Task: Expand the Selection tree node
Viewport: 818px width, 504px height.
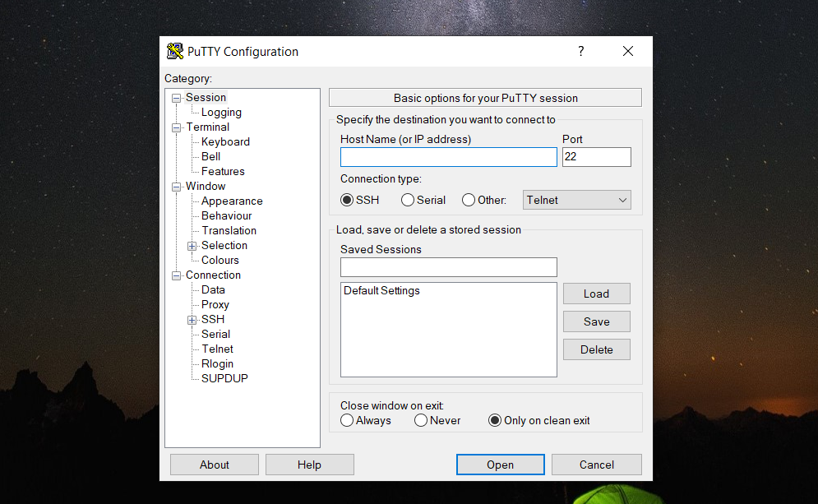Action: coord(192,247)
